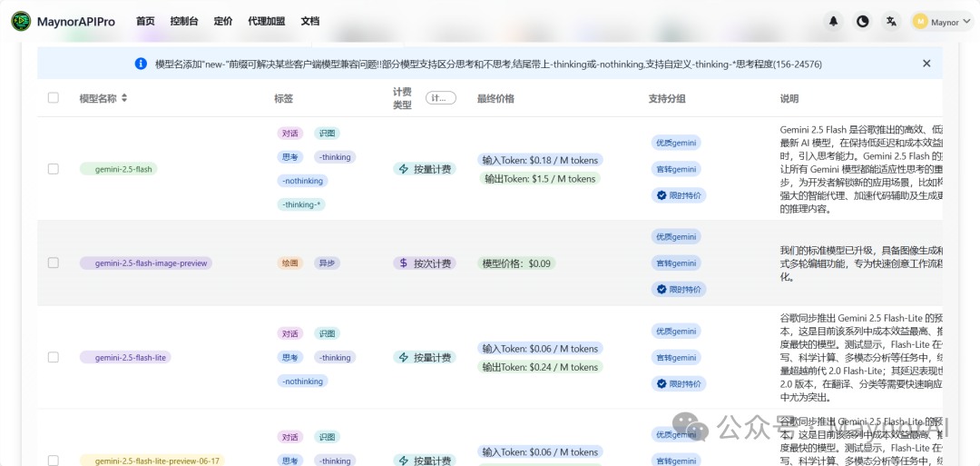Click dollar icon in 按次计费 badge
Viewport: 980px width, 466px height.
[404, 263]
